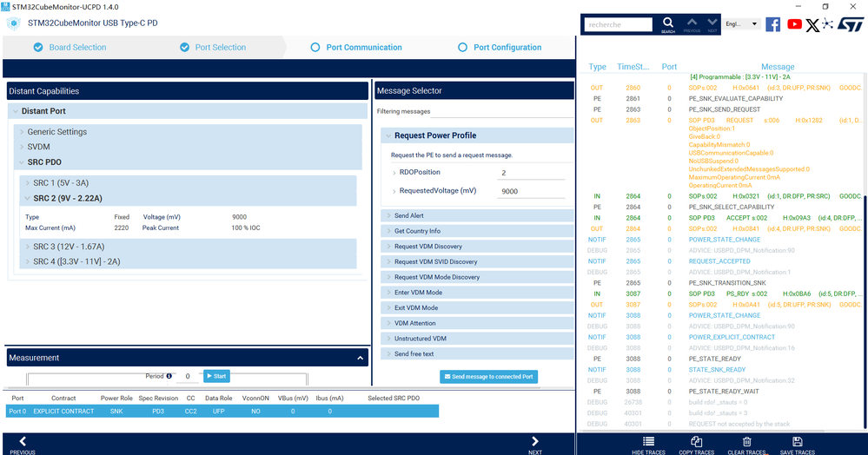This screenshot has width=868, height=455.
Task: Click the trace panel vertical scrollbar
Action: point(865,313)
